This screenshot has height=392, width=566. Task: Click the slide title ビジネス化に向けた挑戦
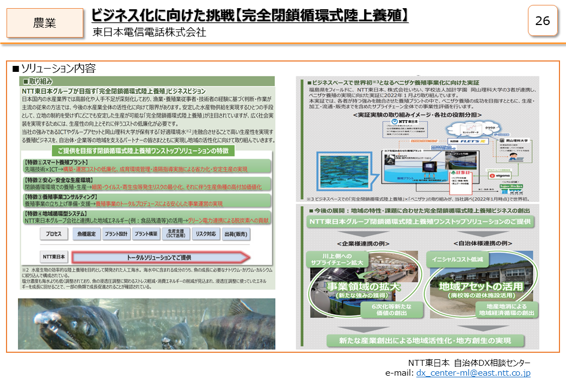pyautogui.click(x=250, y=16)
